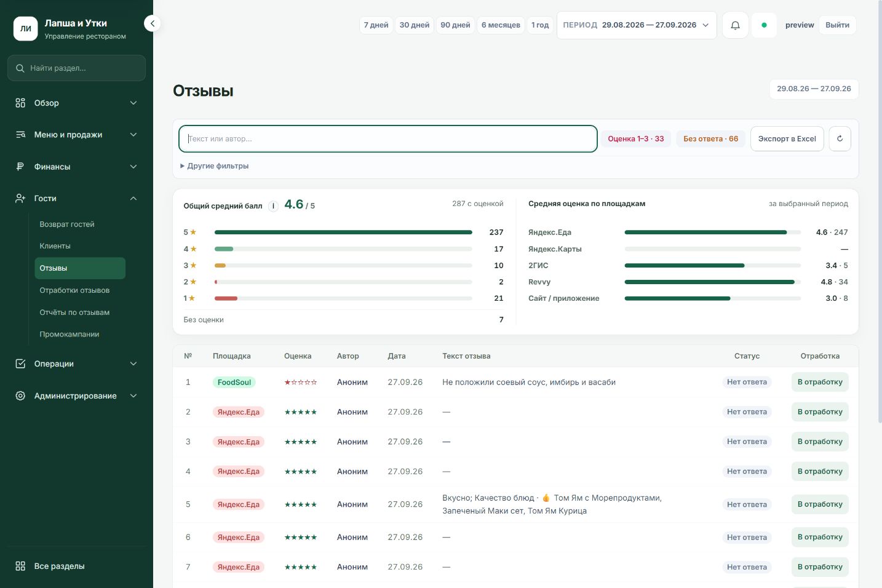
Task: Open Промокампании menu item
Action: [x=80, y=334]
